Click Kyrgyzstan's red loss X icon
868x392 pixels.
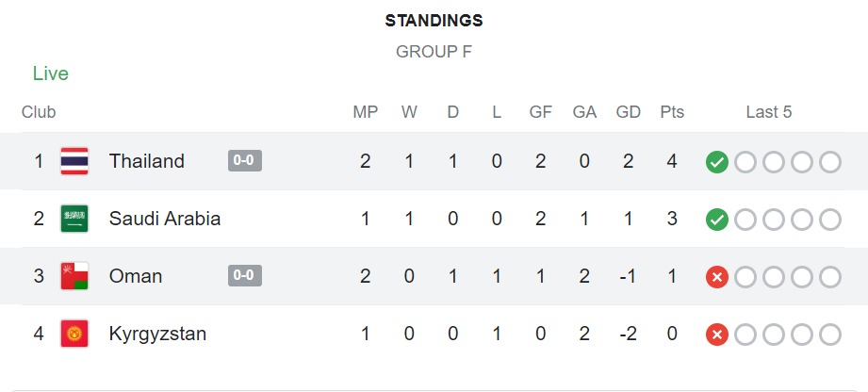(717, 335)
